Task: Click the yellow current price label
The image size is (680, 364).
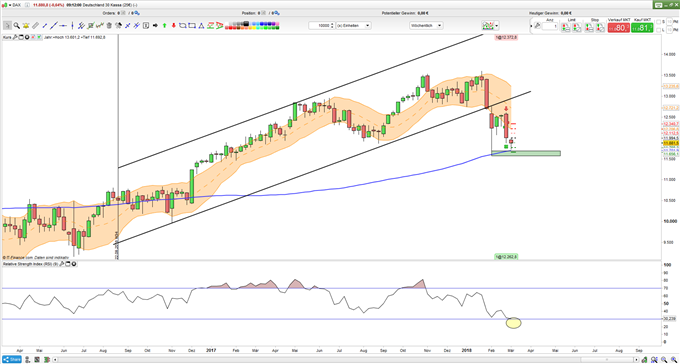Action: coord(670,143)
